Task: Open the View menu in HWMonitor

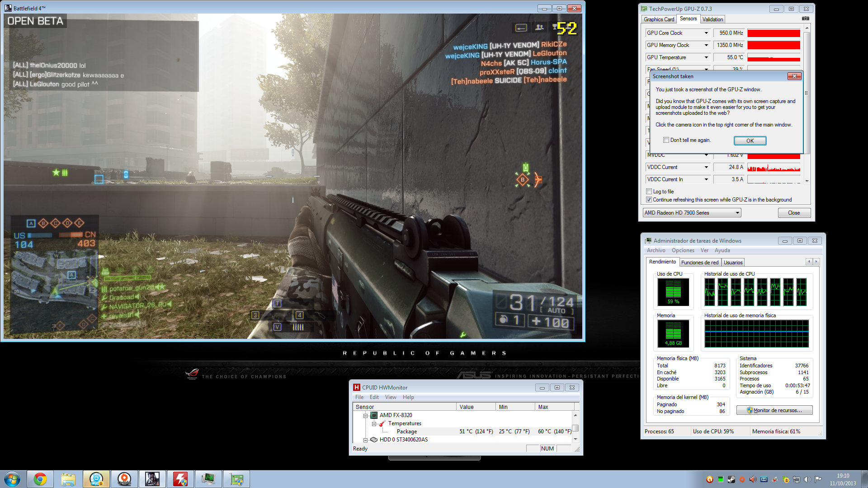Action: tap(391, 397)
